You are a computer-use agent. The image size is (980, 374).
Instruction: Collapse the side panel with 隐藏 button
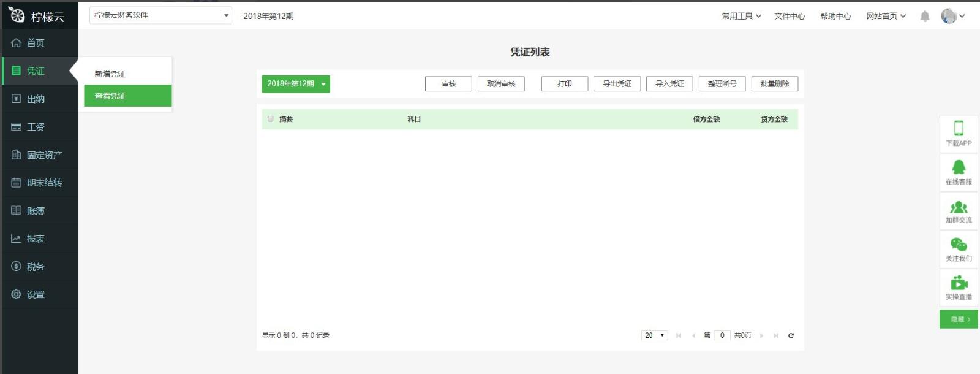[959, 319]
